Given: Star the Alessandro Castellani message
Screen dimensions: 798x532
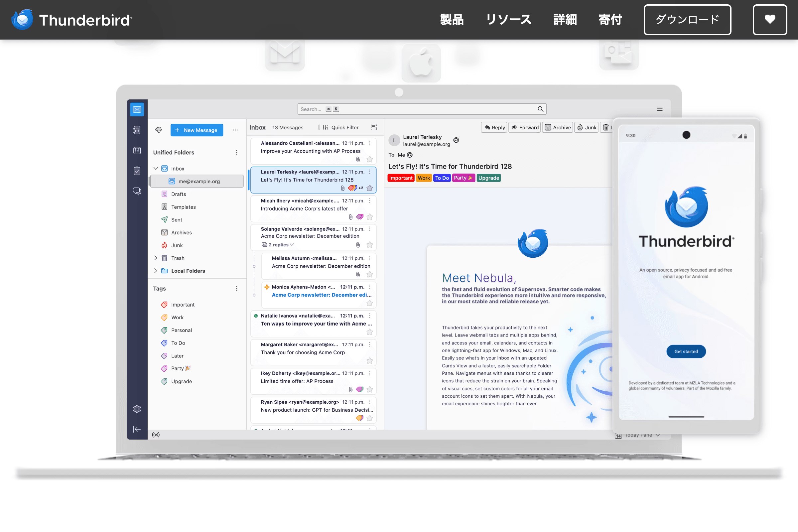Looking at the screenshot, I should pos(369,160).
